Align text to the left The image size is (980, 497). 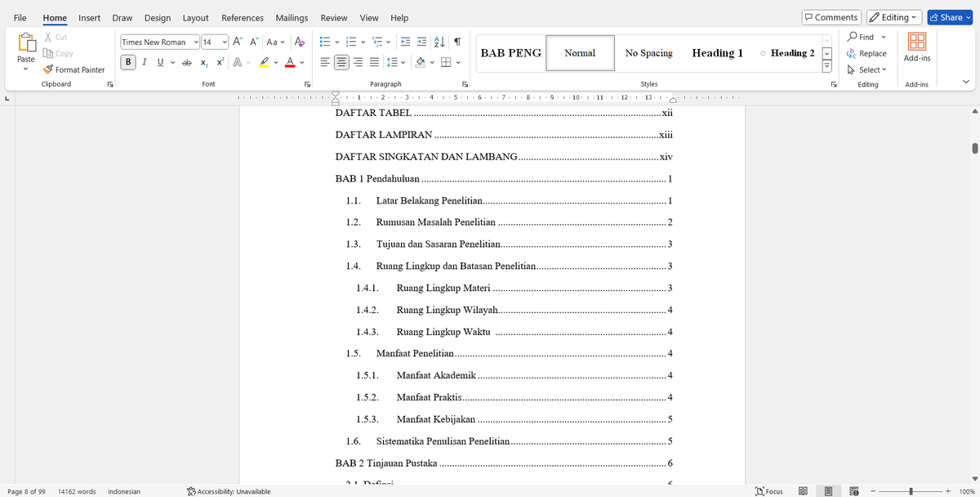[325, 62]
